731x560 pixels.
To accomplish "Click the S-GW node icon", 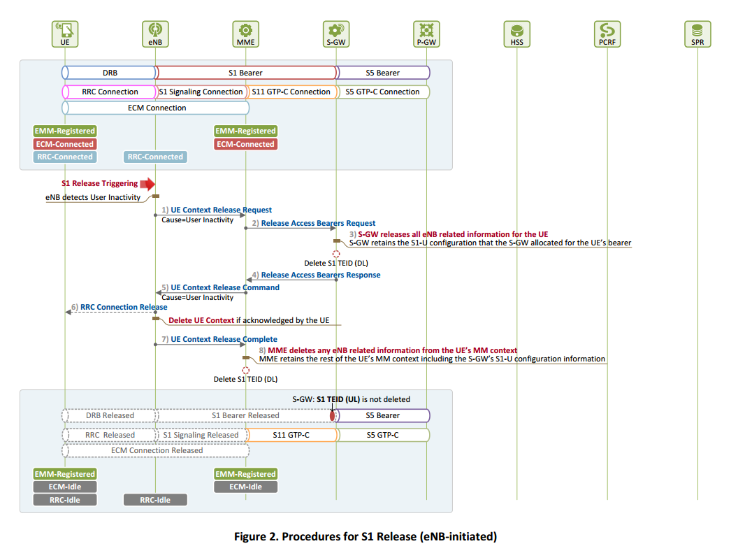I will click(x=335, y=33).
